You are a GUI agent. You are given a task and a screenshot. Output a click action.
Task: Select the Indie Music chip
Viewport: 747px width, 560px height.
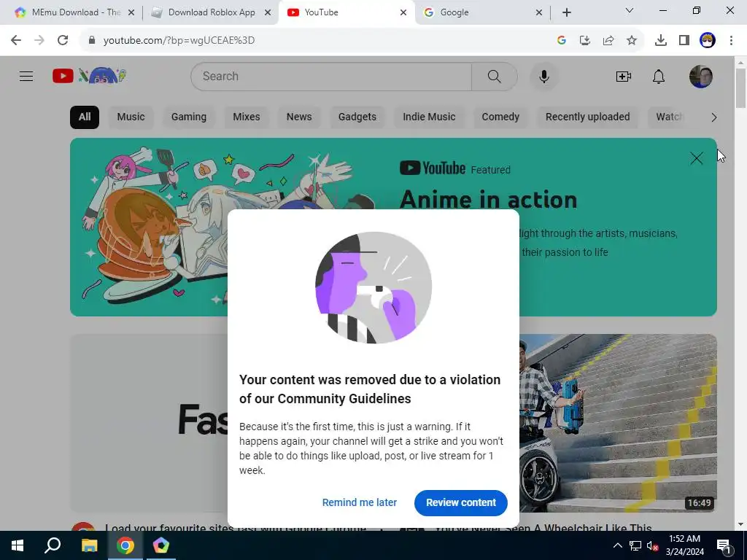pos(429,117)
